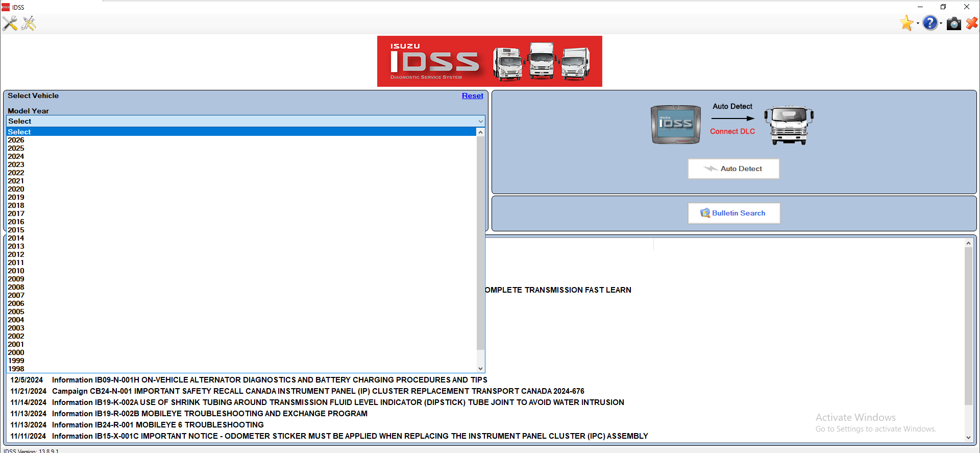Click the Isuzu IDSS red banner logo
The width and height of the screenshot is (980, 453).
tap(489, 61)
